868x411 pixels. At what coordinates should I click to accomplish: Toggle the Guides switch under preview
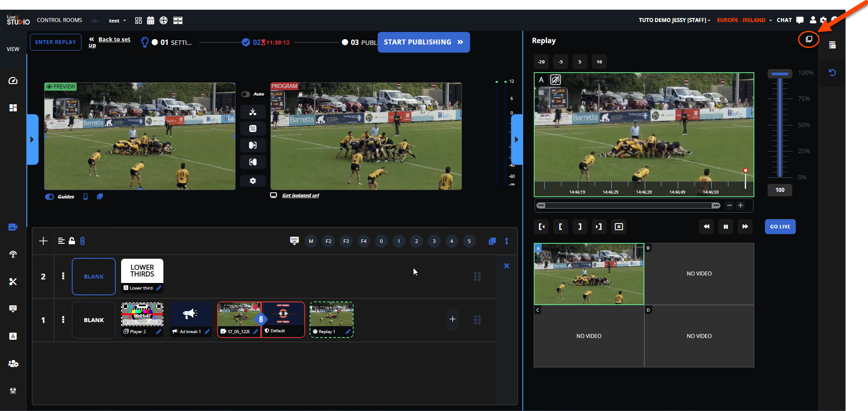50,197
